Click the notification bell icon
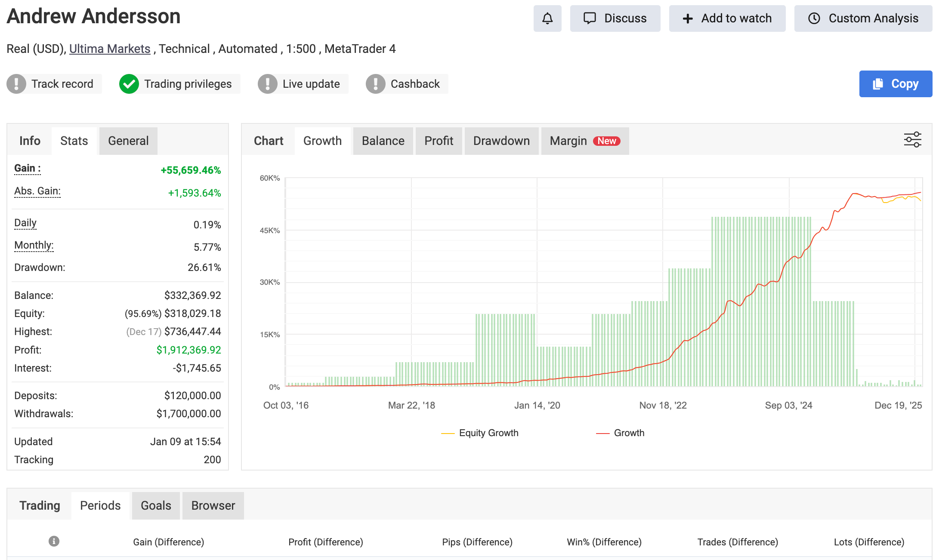Viewport: 939px width, 560px height. [x=547, y=18]
